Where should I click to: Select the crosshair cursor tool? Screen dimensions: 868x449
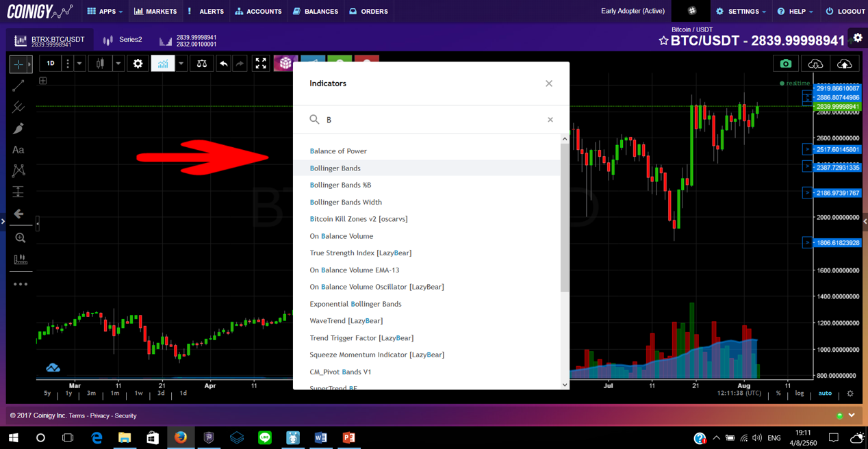(18, 64)
